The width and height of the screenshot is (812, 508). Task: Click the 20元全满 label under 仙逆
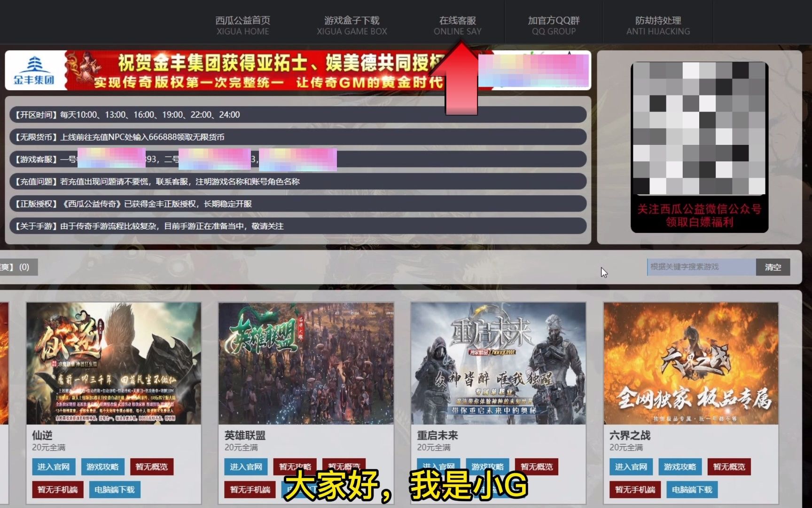[49, 447]
